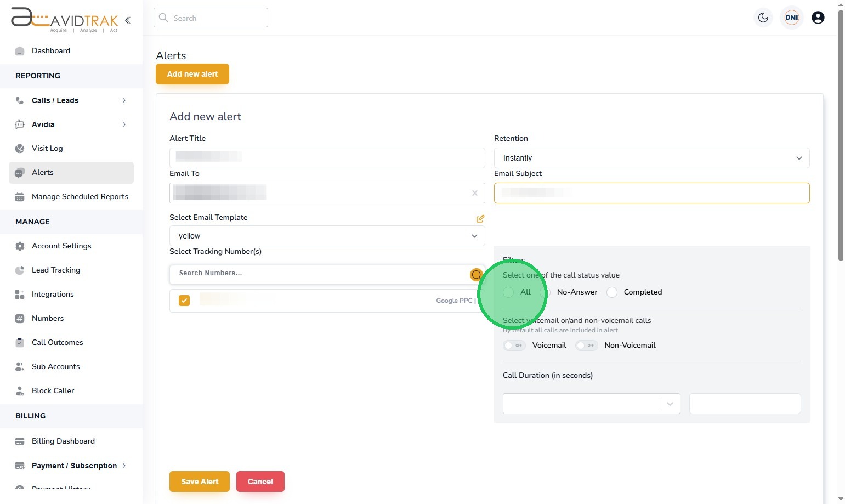845x504 pixels.
Task: Focus the Email Subject input field
Action: click(652, 193)
